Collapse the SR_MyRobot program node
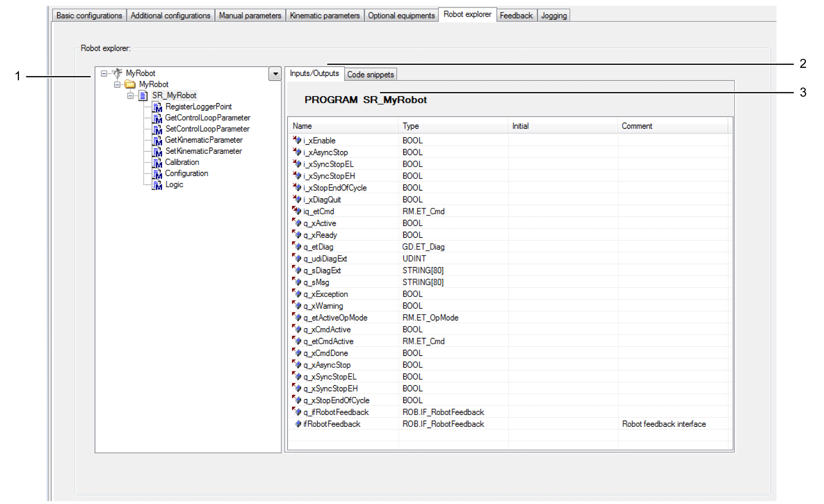This screenshot has height=504, width=824. click(131, 96)
